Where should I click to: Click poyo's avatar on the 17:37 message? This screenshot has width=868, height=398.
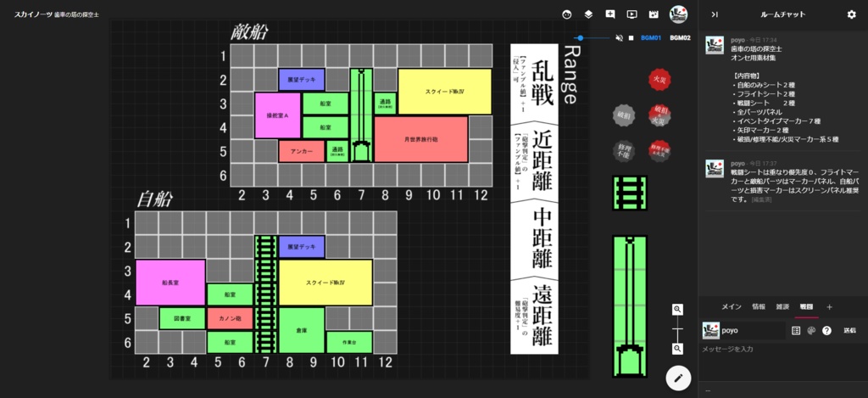(714, 168)
